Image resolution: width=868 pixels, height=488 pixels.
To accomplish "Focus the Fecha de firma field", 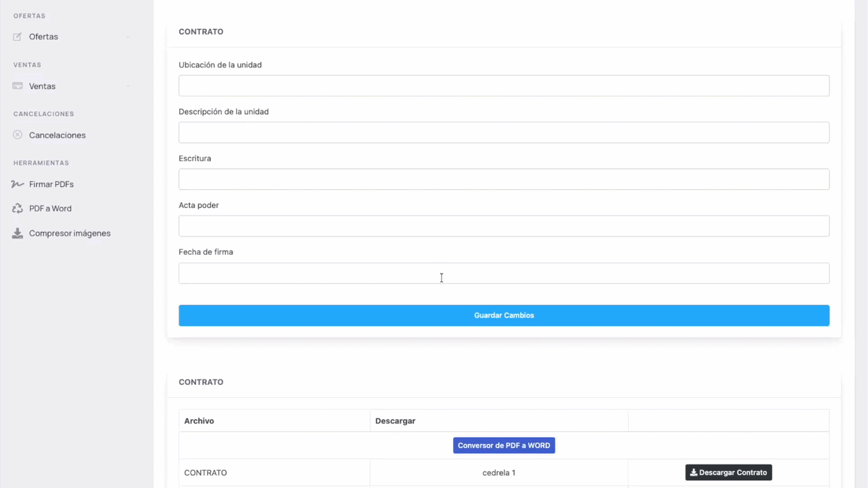I will pyautogui.click(x=504, y=273).
